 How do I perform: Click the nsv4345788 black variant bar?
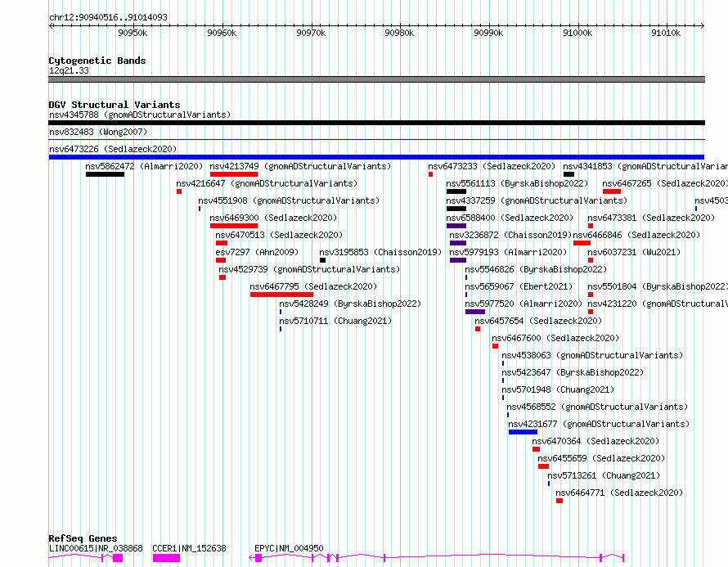point(376,123)
